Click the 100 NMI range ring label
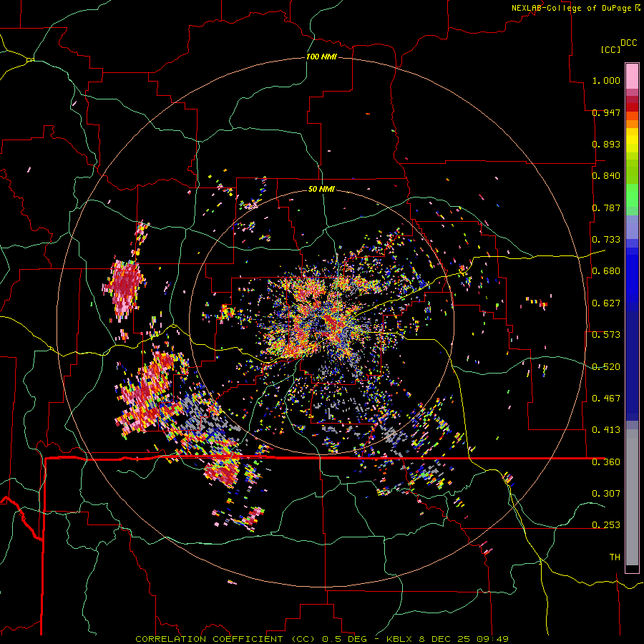Image resolution: width=644 pixels, height=644 pixels. 321,57
